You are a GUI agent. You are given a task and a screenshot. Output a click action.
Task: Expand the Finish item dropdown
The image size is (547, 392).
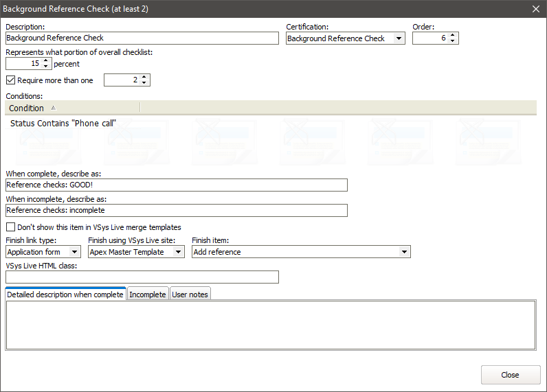(403, 252)
